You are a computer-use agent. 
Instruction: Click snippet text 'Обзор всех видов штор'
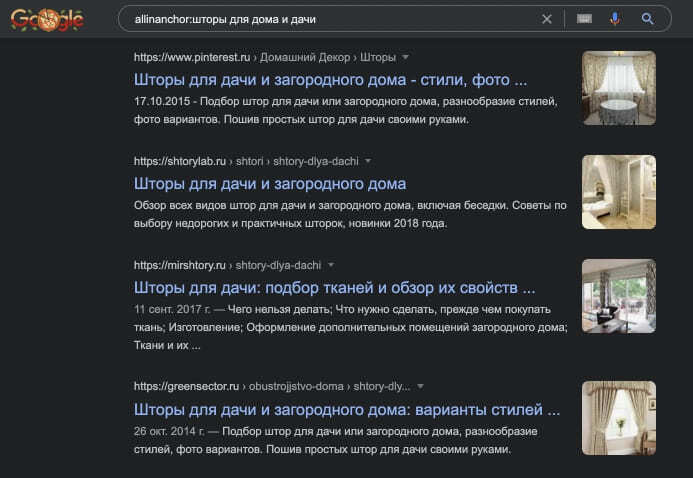[x=197, y=205]
